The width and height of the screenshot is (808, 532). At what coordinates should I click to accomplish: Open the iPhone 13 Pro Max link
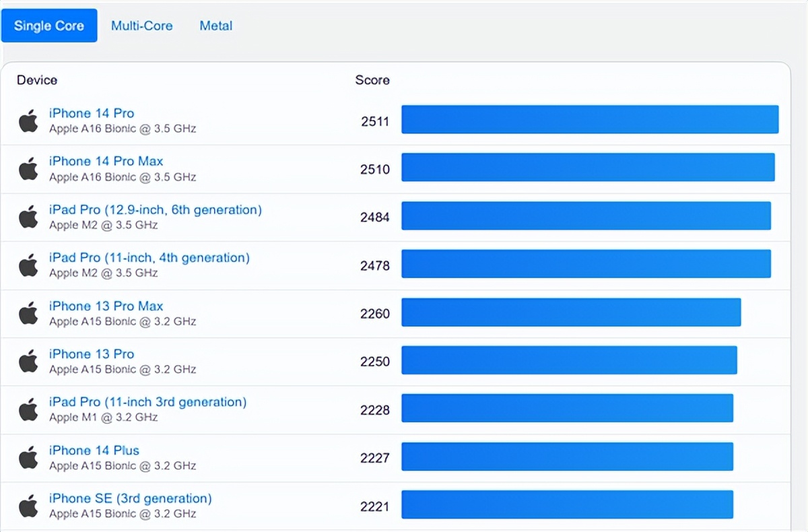[105, 306]
